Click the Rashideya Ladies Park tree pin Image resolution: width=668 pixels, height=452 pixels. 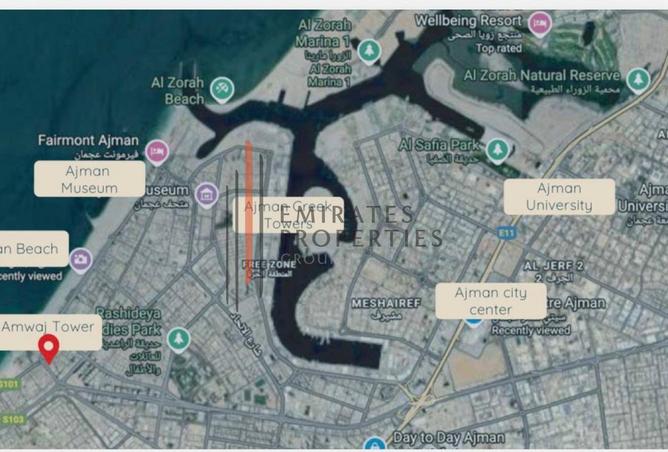[x=179, y=340]
